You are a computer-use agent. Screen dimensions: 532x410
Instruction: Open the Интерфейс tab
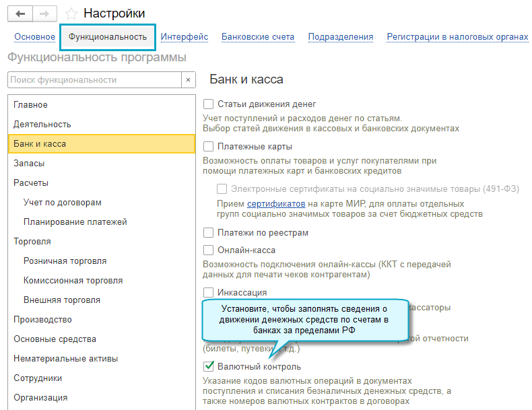pos(185,36)
